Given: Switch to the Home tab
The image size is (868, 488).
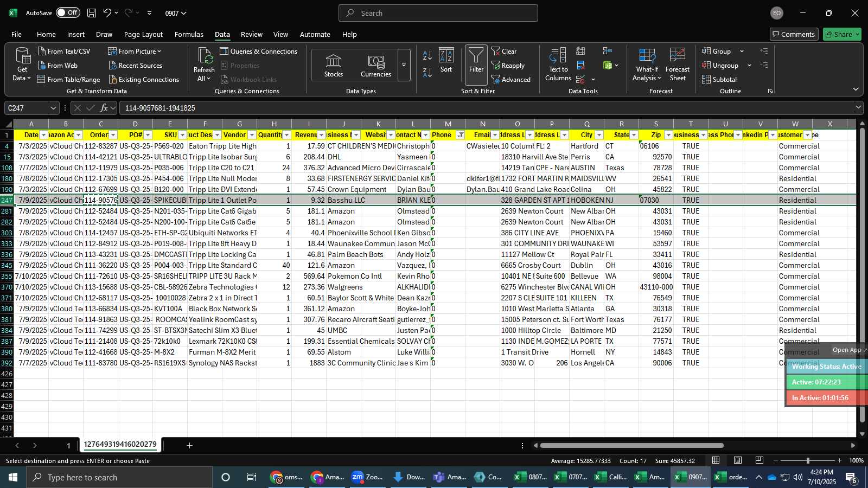Looking at the screenshot, I should (46, 34).
